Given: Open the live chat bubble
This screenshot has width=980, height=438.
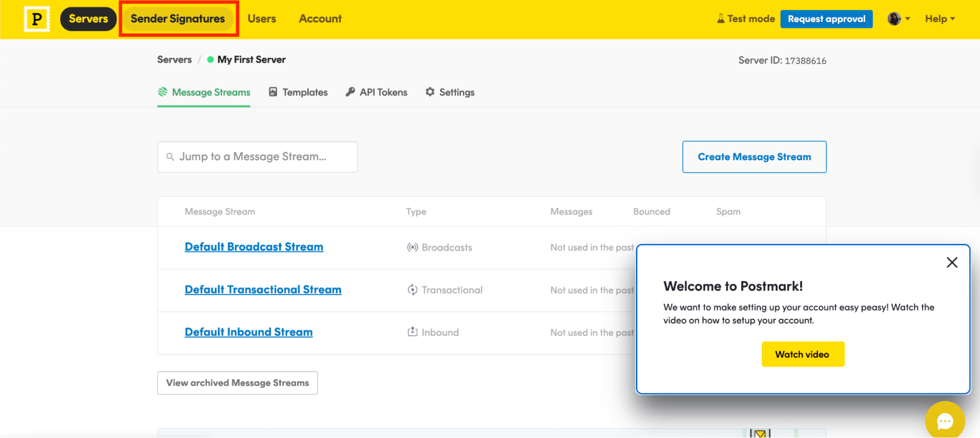Looking at the screenshot, I should [944, 421].
